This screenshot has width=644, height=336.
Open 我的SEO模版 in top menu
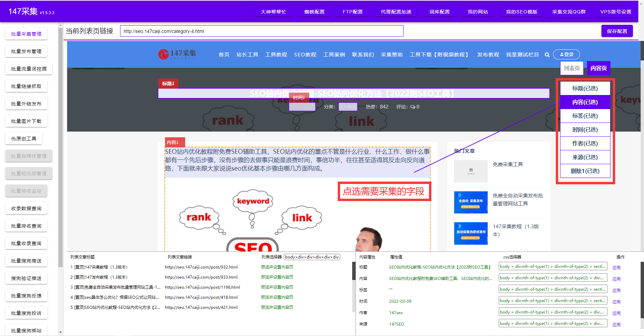[522, 12]
